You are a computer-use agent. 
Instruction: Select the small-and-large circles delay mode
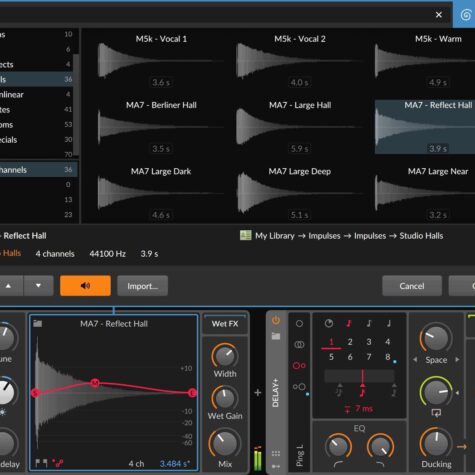299,387
